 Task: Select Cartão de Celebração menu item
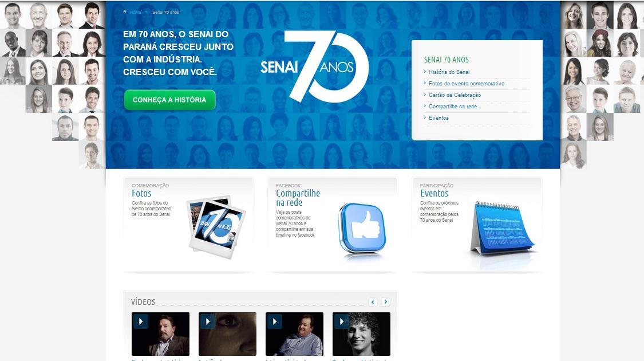tap(455, 95)
